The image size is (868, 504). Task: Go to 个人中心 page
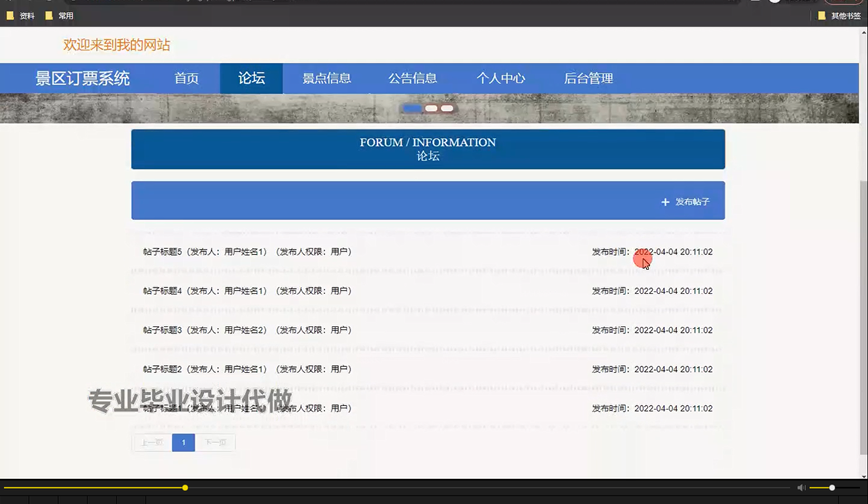501,78
